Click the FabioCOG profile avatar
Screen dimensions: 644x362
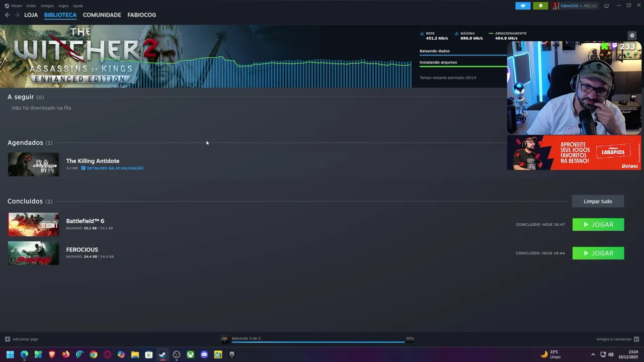[x=555, y=6]
